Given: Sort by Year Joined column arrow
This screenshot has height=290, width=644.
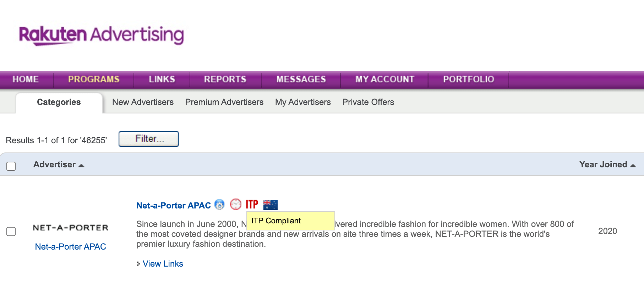Looking at the screenshot, I should [x=633, y=165].
